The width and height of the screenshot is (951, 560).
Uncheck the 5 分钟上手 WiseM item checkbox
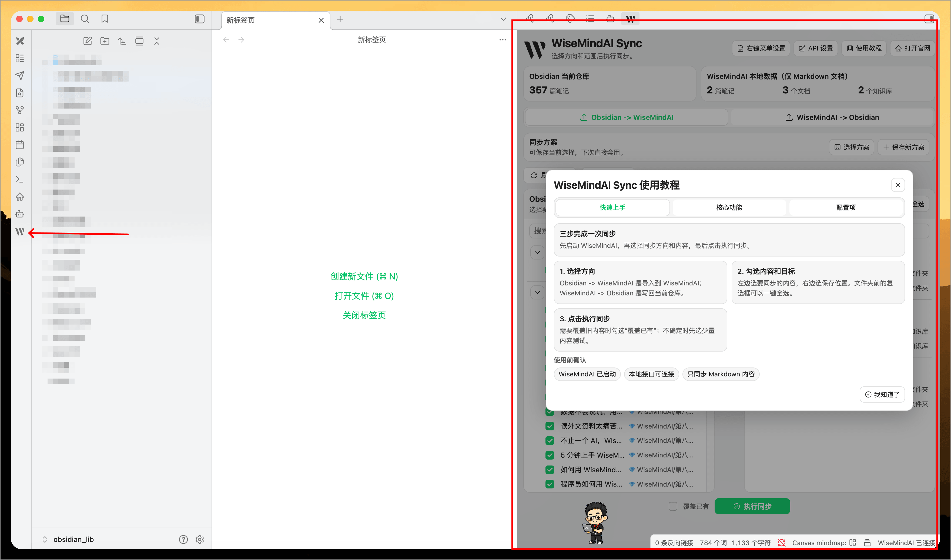550,455
